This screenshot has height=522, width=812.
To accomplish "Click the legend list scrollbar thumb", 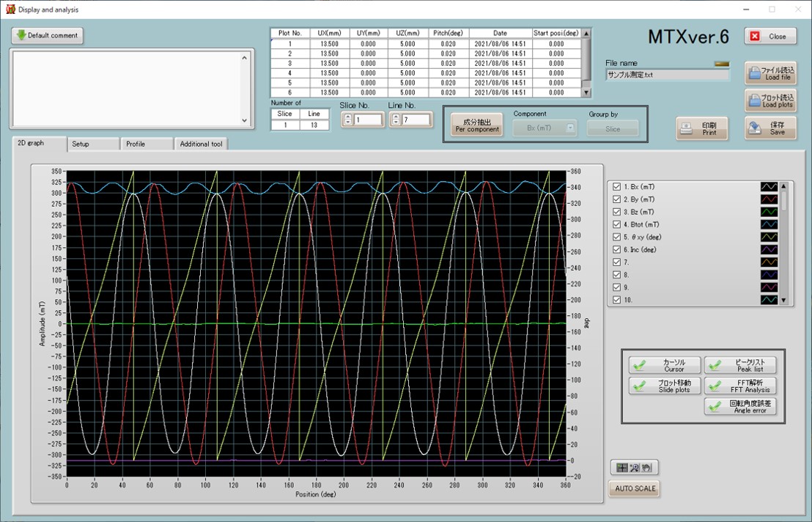I will point(783,201).
